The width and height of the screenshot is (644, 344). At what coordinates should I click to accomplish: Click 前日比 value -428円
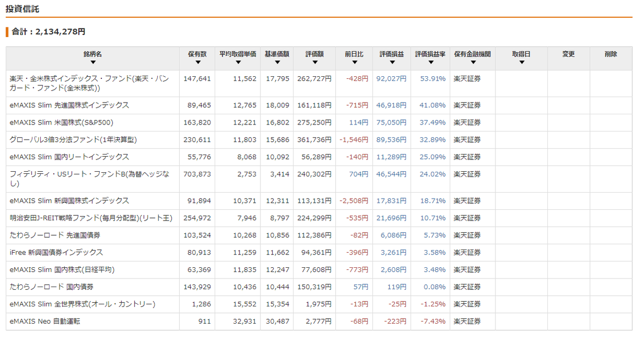[x=357, y=79]
